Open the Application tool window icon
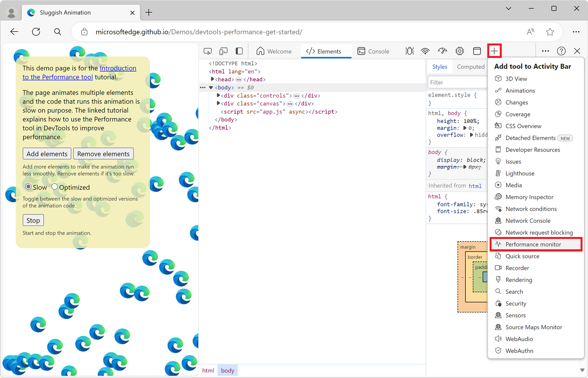 pyautogui.click(x=477, y=51)
